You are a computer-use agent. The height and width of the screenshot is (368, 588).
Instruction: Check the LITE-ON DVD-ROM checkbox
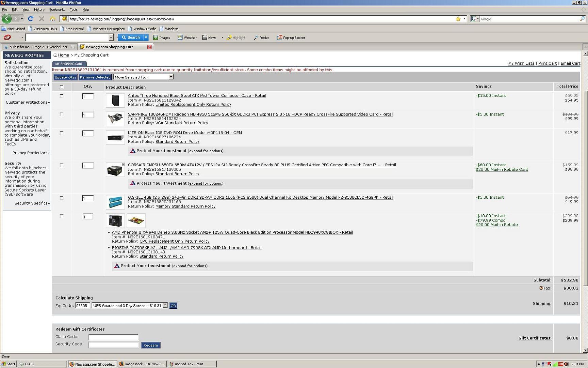[x=62, y=133]
